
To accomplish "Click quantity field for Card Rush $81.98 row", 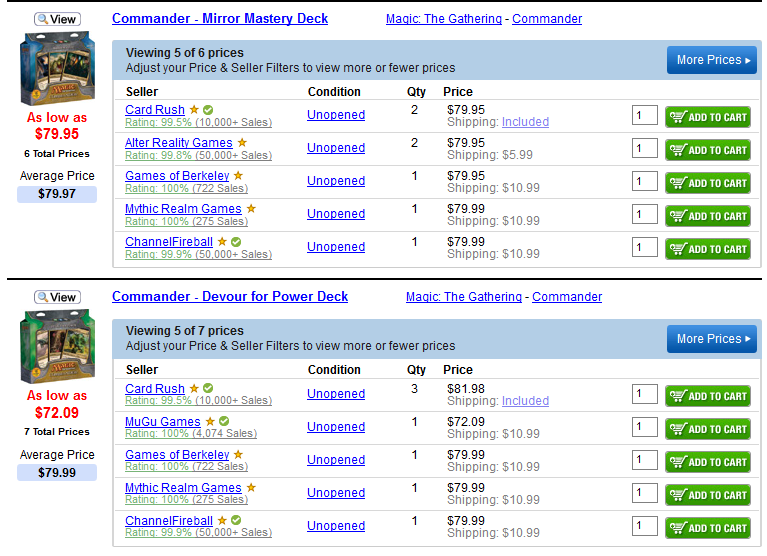I will (x=645, y=394).
